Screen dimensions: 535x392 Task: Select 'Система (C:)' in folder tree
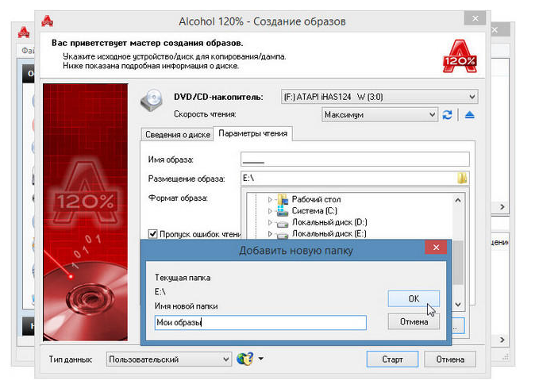pos(314,211)
